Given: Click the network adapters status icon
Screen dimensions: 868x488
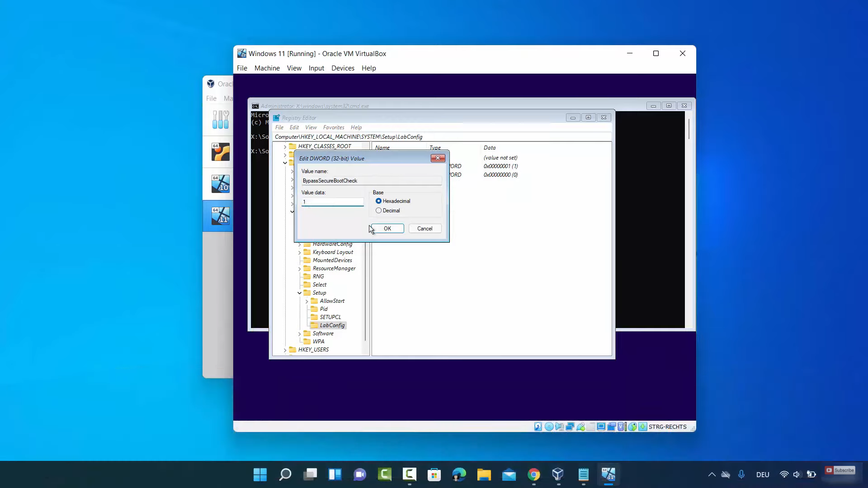Looking at the screenshot, I should point(570,427).
